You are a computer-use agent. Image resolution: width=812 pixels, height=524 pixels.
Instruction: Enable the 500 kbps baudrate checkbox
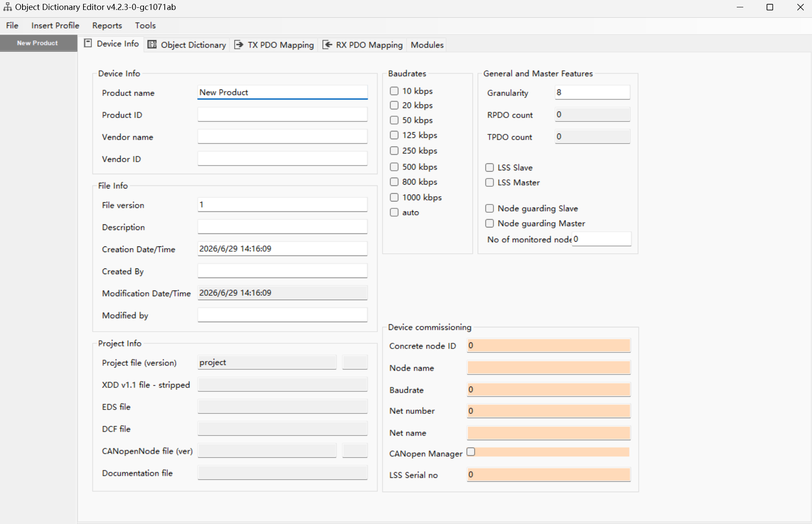[394, 167]
